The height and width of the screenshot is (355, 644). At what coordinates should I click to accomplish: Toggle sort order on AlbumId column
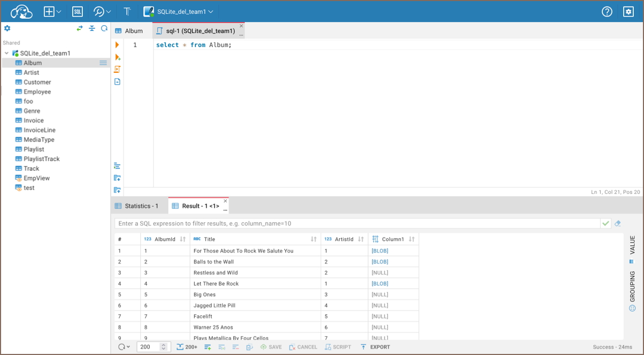pos(182,239)
